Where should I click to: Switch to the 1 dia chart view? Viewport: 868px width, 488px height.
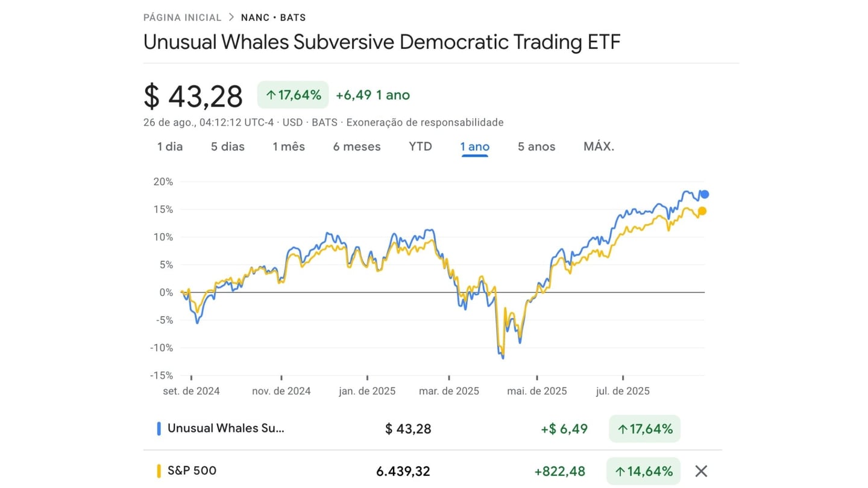coord(169,146)
